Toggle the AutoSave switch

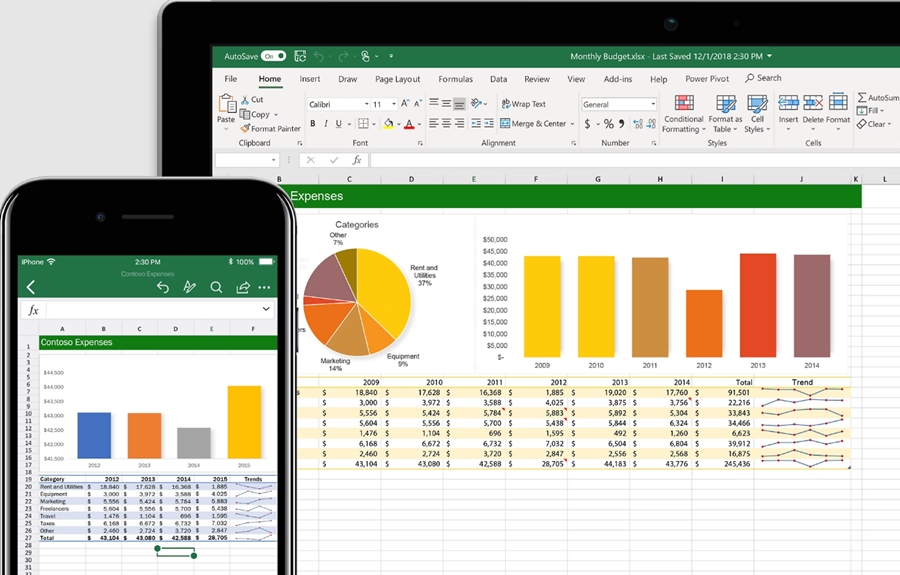[273, 56]
